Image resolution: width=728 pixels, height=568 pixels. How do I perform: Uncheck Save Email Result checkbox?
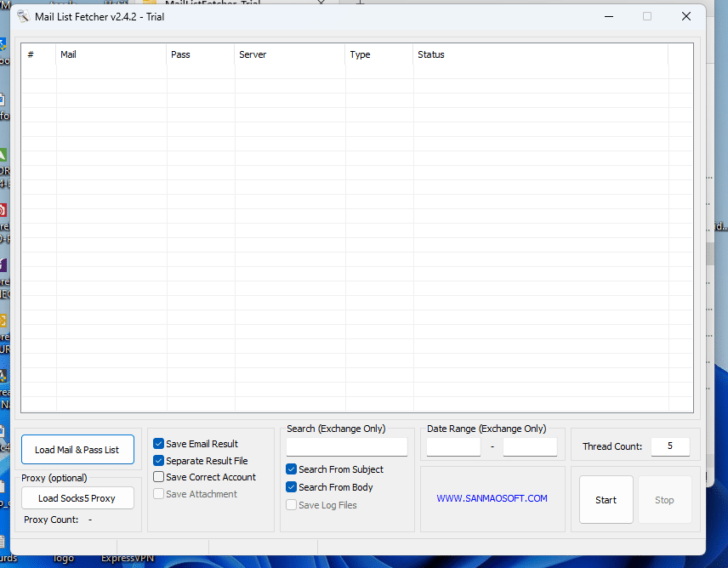coord(159,444)
